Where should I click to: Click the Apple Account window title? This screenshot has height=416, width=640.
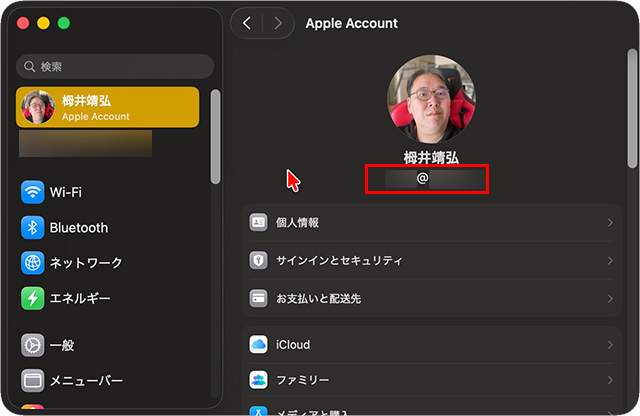[351, 23]
